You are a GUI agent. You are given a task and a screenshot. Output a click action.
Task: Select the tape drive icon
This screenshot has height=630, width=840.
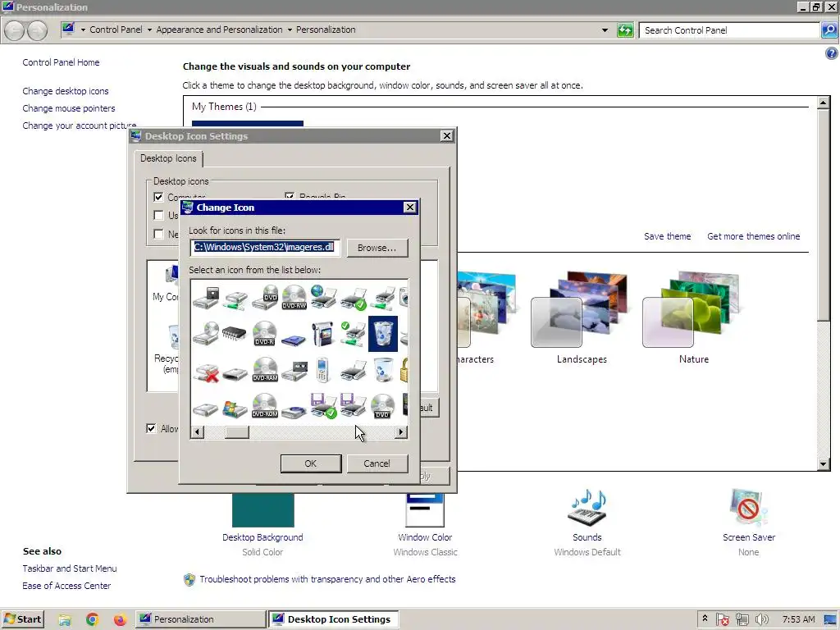[294, 371]
